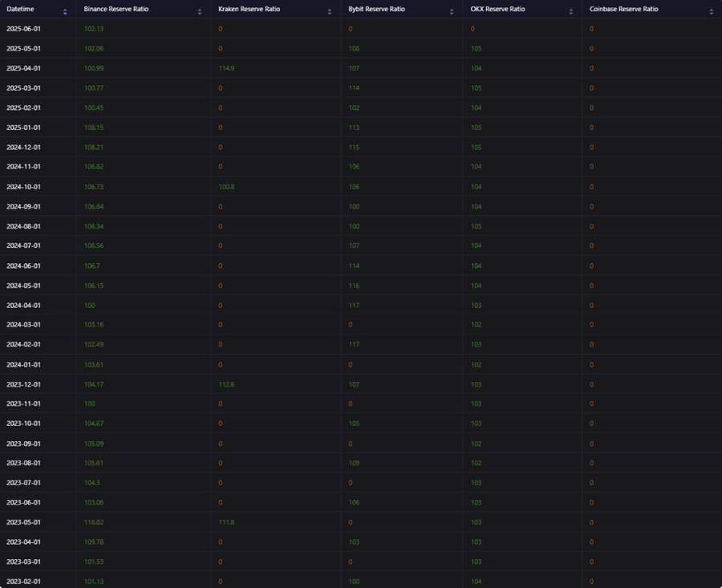
Task: Sort by OKX Reserve Ratio sort icon
Action: point(571,12)
